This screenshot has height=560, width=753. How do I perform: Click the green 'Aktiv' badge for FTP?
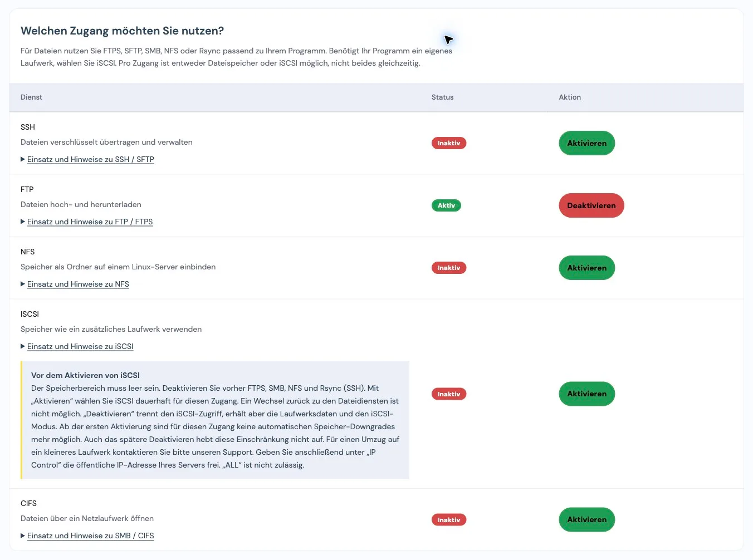446,205
